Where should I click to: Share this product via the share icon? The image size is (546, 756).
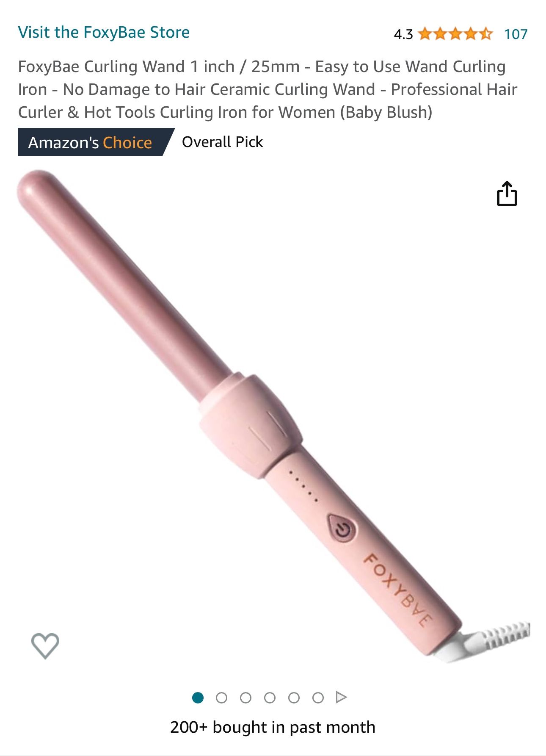[x=507, y=194]
